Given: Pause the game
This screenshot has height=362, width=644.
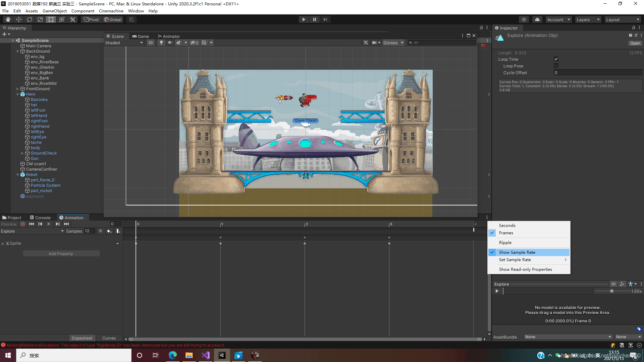Looking at the screenshot, I should coord(314,19).
